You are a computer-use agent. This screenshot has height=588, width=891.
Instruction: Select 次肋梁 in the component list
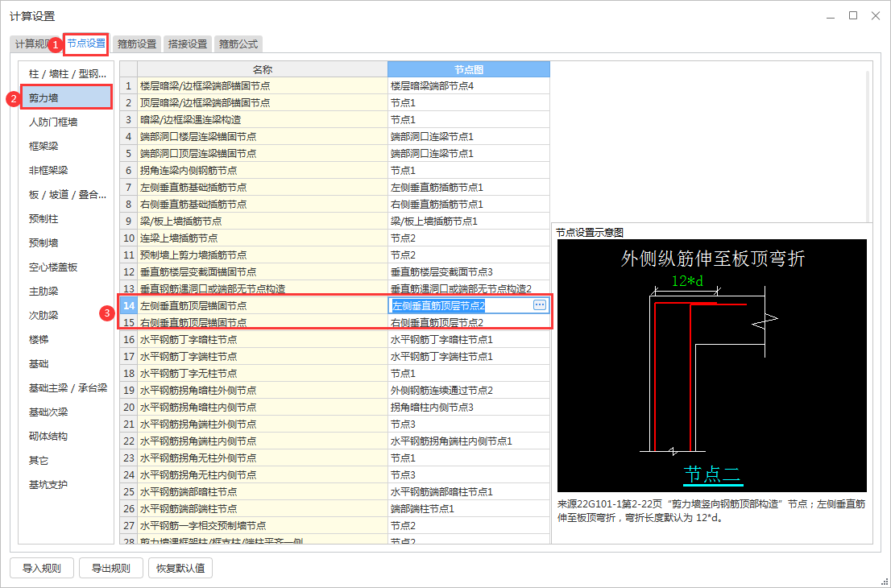coord(67,315)
